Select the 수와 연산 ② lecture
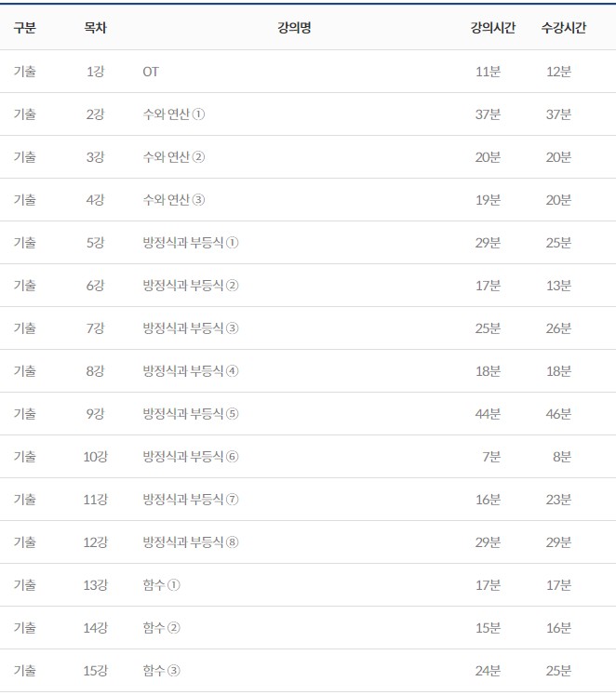This screenshot has height=695, width=616. (174, 157)
